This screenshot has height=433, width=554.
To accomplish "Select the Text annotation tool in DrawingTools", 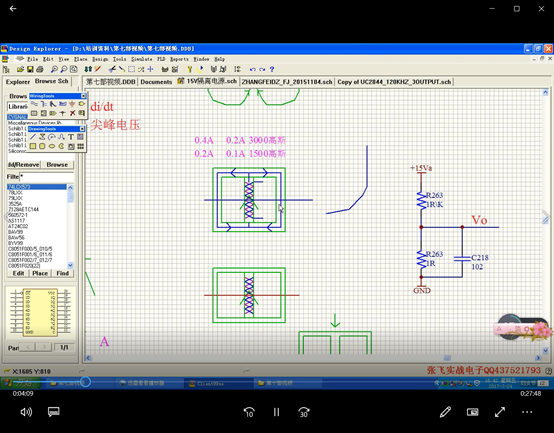I will [x=71, y=137].
